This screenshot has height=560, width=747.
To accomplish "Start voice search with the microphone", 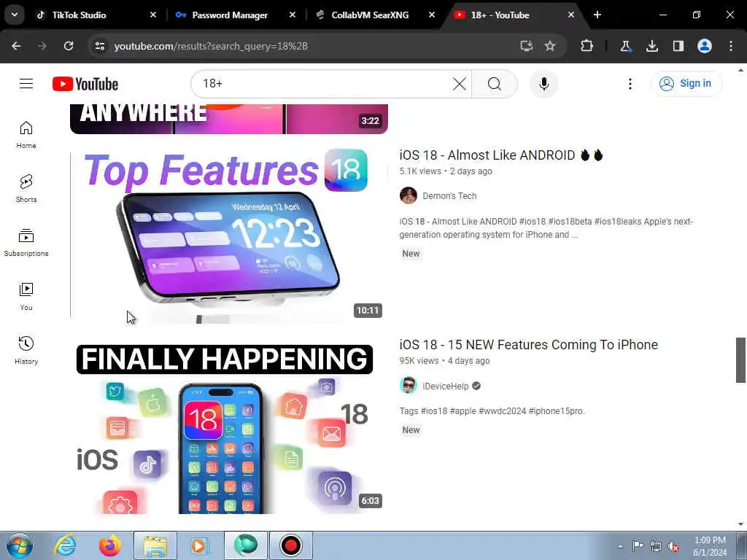I will 544,84.
